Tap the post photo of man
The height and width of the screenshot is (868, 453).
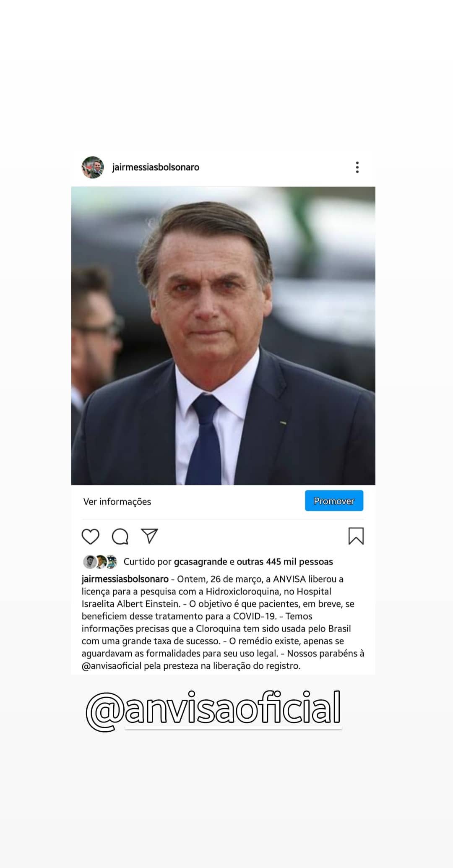pos(223,336)
